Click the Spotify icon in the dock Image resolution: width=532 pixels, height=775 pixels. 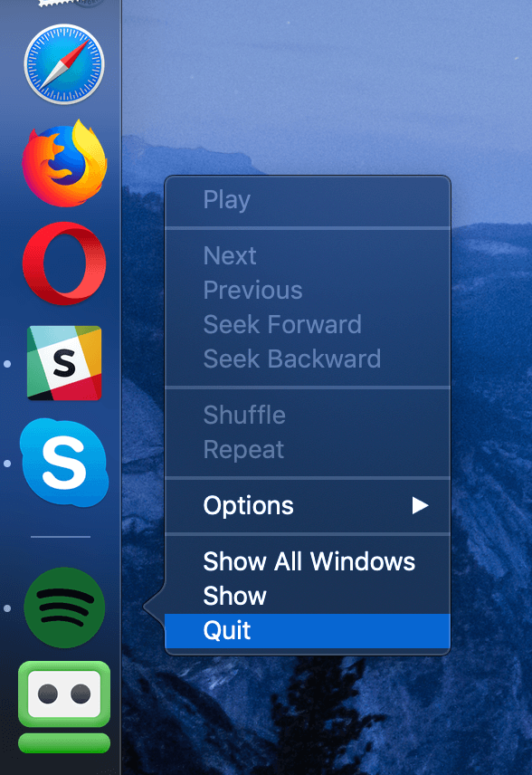[64, 608]
